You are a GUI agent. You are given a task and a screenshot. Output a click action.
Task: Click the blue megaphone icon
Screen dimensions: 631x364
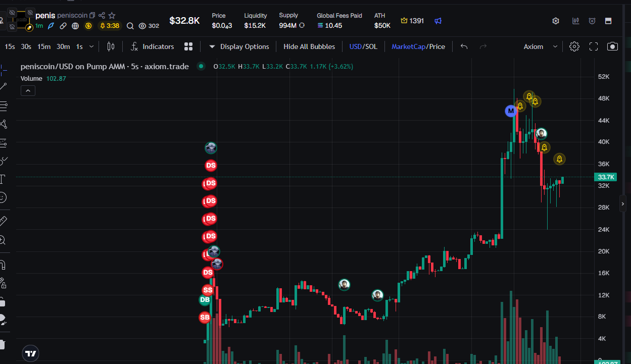tap(438, 21)
